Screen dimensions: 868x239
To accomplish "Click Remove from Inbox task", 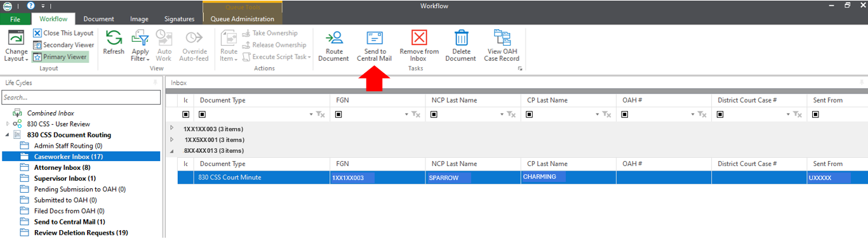I will 419,46.
